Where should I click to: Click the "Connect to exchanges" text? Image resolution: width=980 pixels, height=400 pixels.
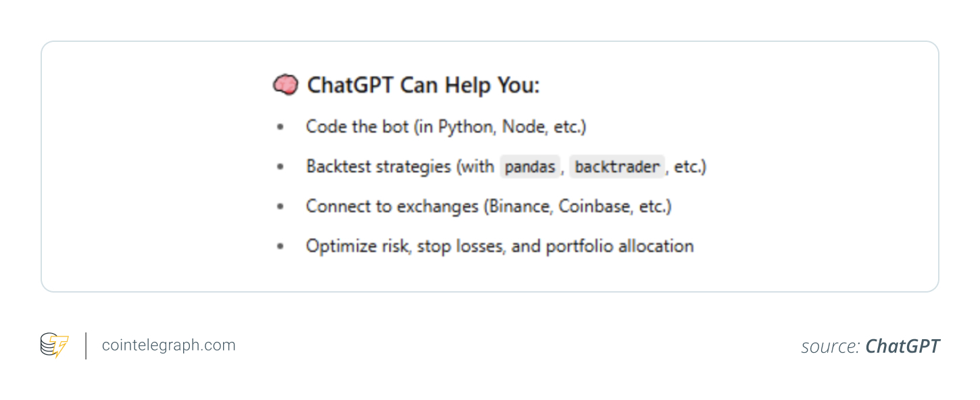click(392, 207)
